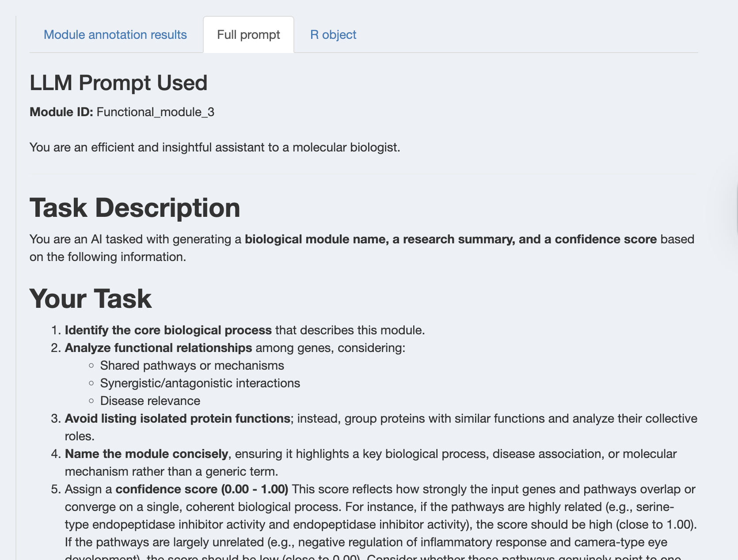
Task: Click the Disease relevance bullet
Action: [150, 401]
